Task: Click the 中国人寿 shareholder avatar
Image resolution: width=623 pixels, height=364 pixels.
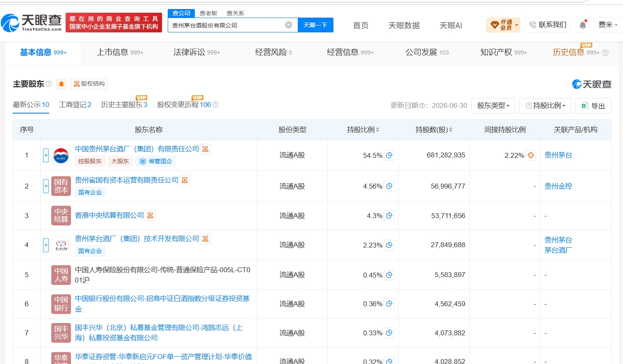Action: pos(61,275)
